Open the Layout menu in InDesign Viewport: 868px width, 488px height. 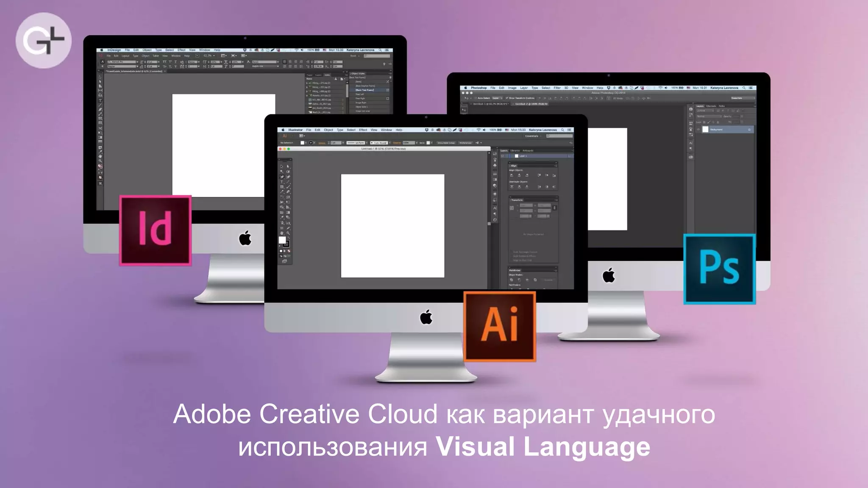coord(125,55)
